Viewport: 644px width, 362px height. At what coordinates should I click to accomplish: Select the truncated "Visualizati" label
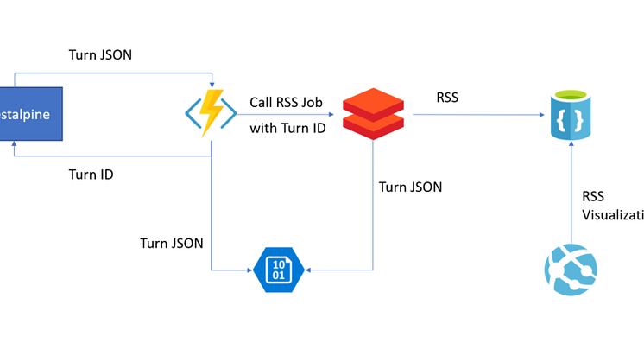click(612, 215)
